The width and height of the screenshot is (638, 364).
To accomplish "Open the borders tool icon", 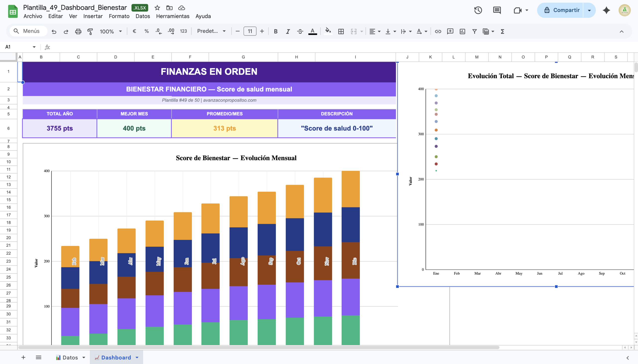I will click(x=341, y=31).
